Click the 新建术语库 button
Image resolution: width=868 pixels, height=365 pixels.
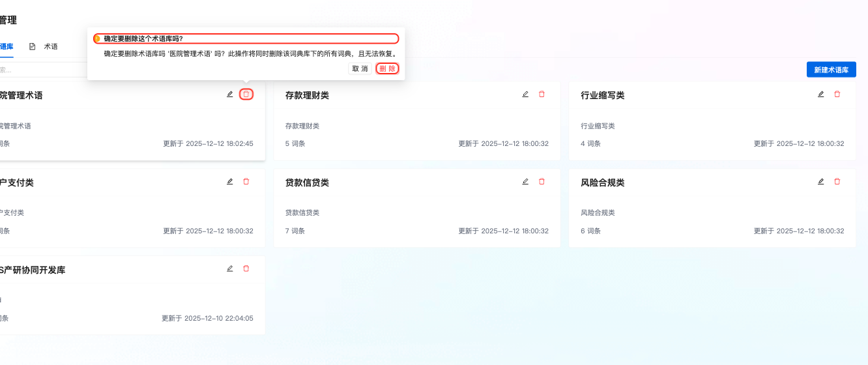[x=831, y=70]
